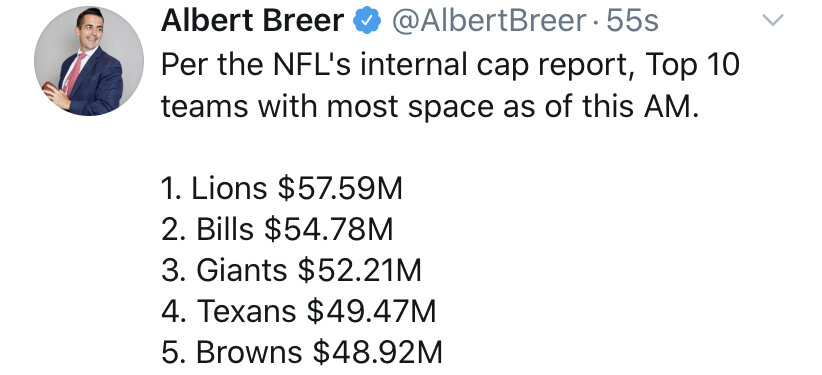Select the $57.59M cap amount
822x375 pixels.
click(340, 189)
